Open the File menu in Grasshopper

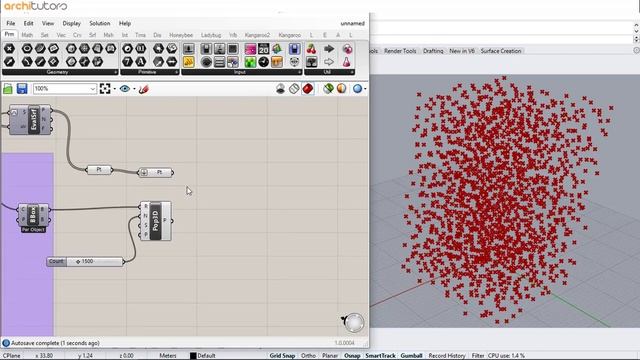coord(11,23)
